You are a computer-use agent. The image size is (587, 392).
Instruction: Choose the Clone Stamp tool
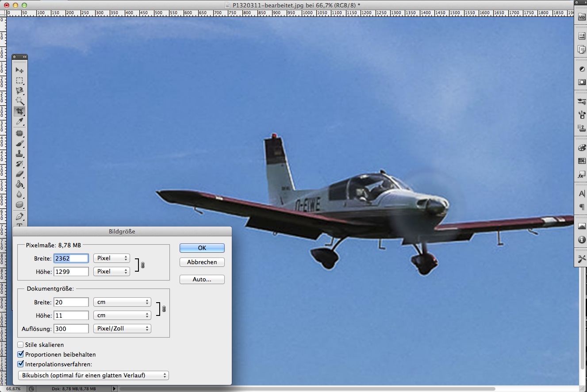pos(19,154)
